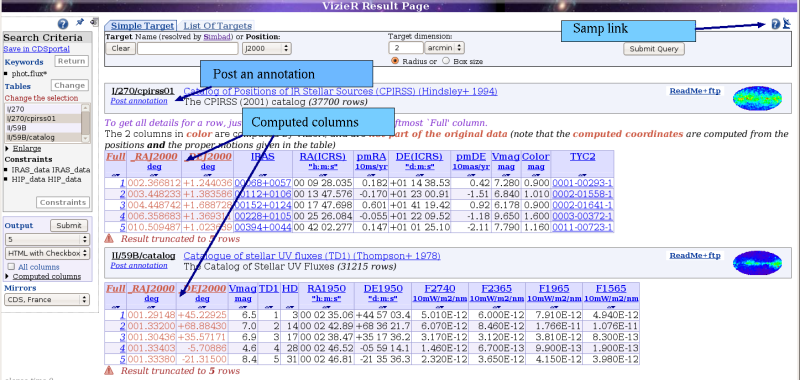Click the Submit Query button

tap(654, 49)
